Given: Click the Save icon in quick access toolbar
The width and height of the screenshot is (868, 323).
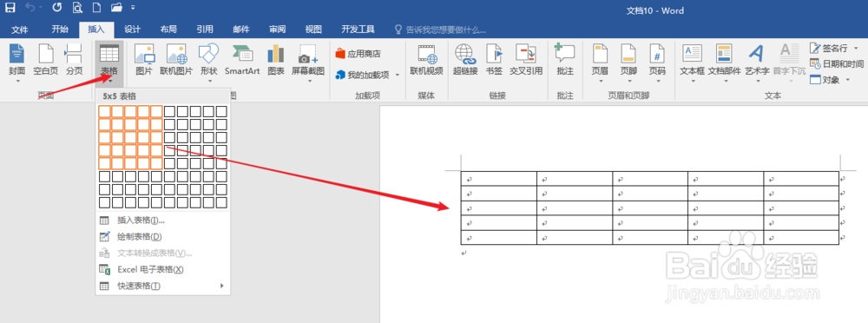Looking at the screenshot, I should pos(10,8).
